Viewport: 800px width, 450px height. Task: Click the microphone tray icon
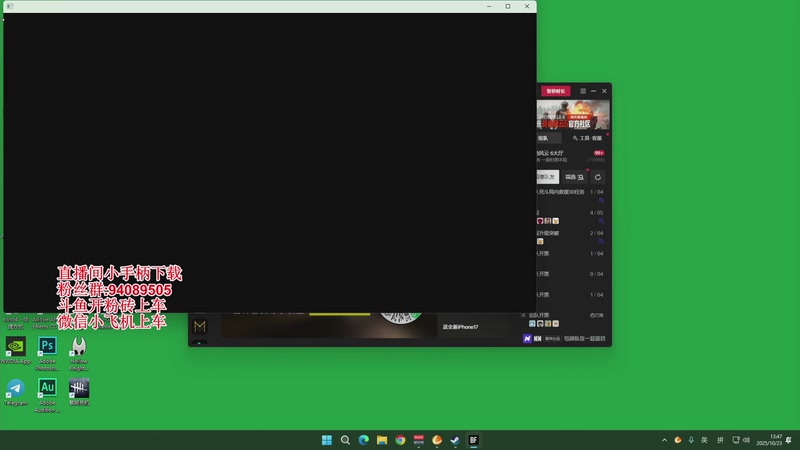[691, 440]
